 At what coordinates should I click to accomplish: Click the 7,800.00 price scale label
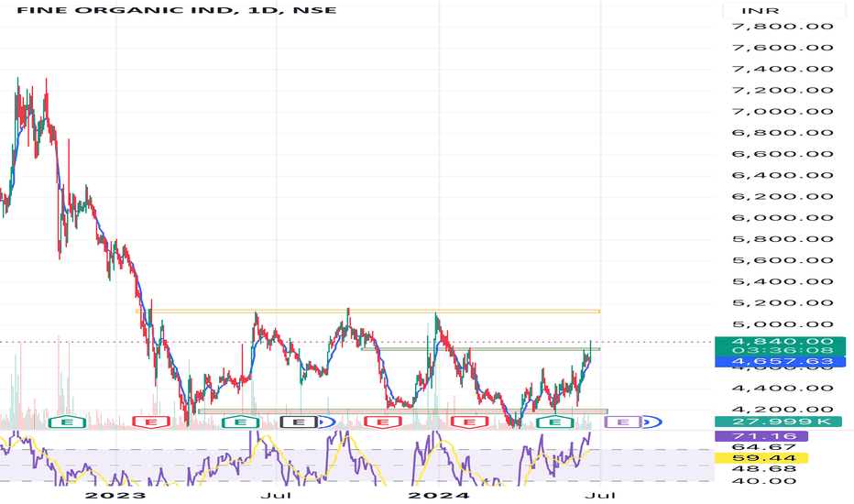[783, 27]
